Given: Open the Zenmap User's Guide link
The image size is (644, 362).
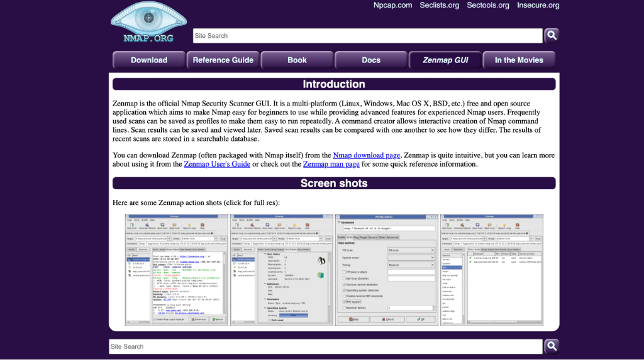Looking at the screenshot, I should [x=217, y=164].
